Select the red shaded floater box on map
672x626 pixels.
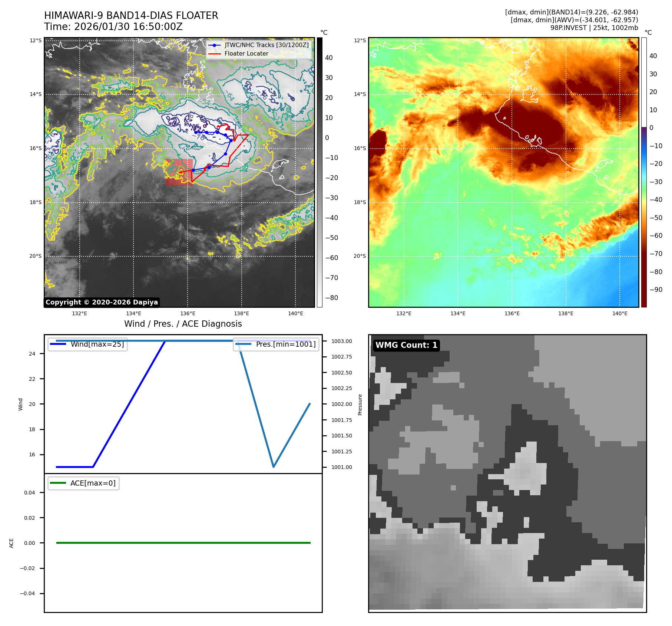pos(179,172)
